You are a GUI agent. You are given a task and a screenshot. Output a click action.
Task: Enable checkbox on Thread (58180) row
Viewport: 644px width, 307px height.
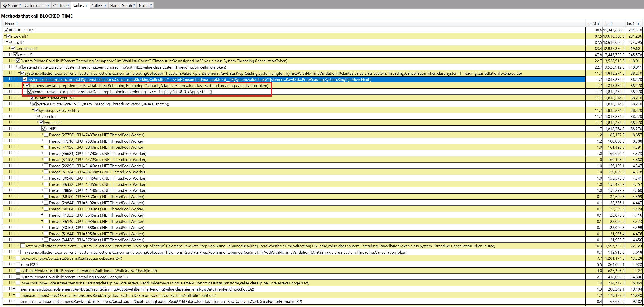(x=46, y=197)
